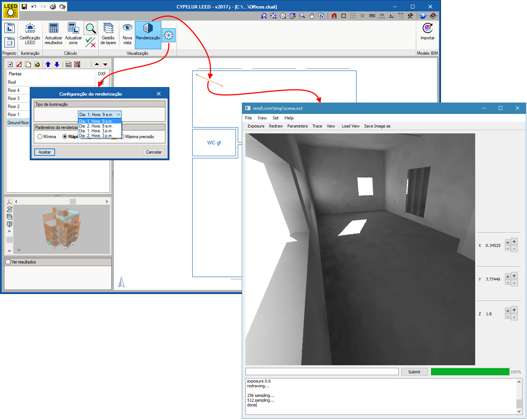Decrease Y value with large minus
This screenshot has height=420, width=527.
[514, 283]
